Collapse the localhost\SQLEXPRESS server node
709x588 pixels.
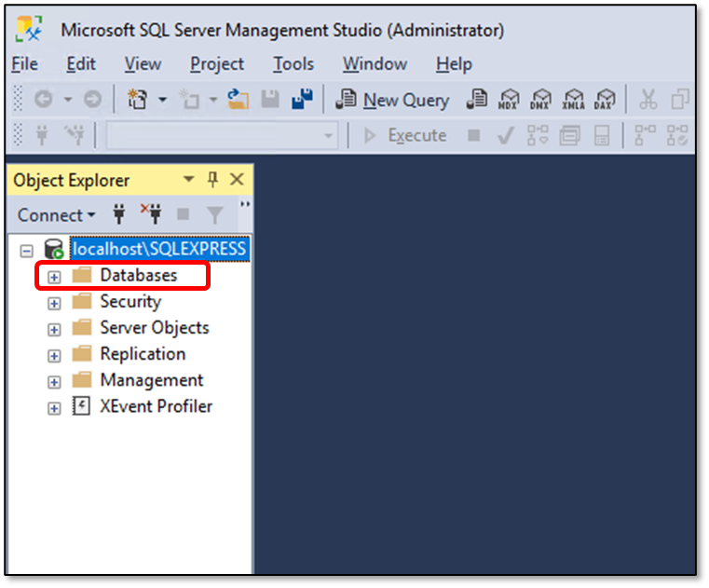tap(27, 251)
